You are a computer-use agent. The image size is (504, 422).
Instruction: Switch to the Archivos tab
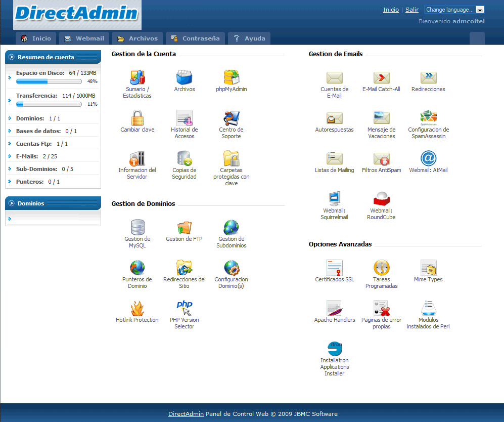(138, 38)
